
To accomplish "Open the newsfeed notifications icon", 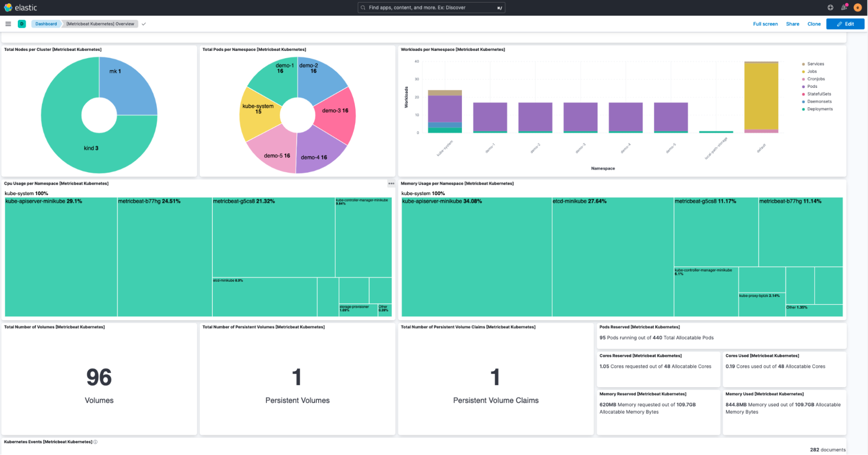I will 844,7.
